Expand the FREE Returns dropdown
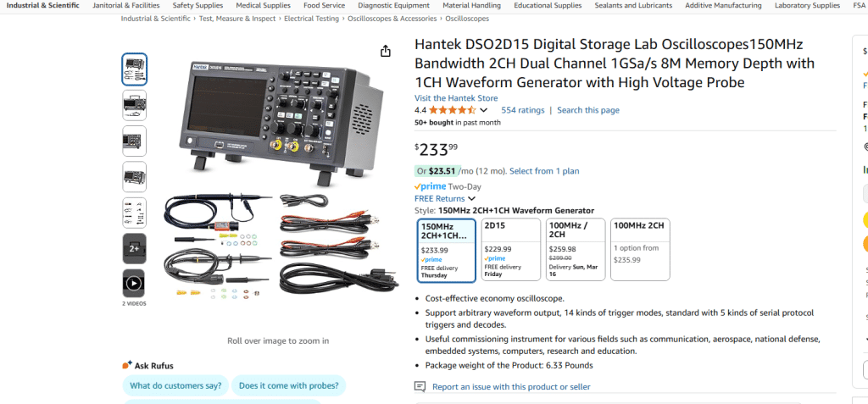Viewport: 868px width, 404px height. pyautogui.click(x=472, y=199)
